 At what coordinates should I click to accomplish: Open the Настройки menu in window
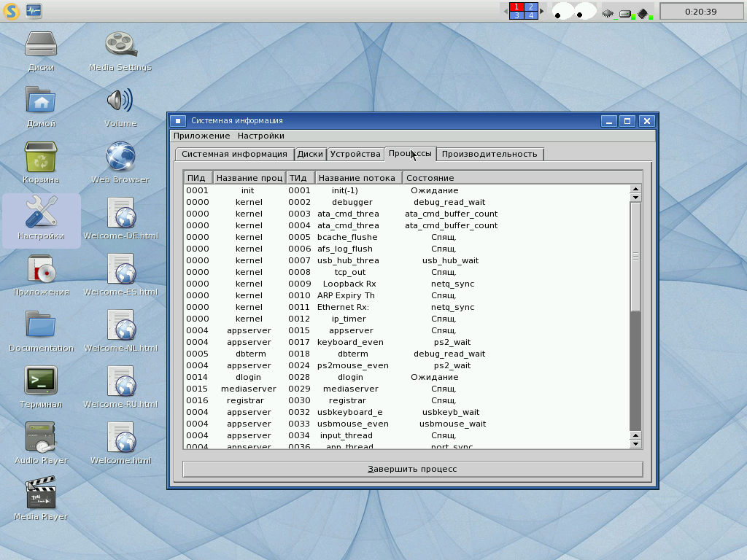coord(260,136)
